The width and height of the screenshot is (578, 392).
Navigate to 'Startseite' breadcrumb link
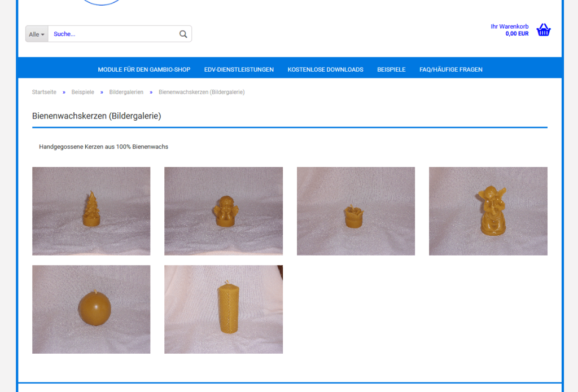click(x=44, y=92)
